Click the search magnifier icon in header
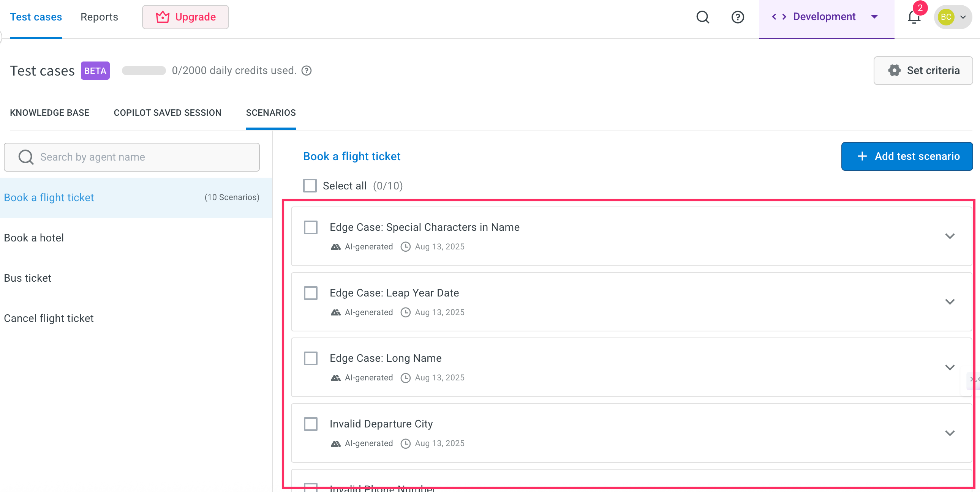980x492 pixels. click(702, 17)
